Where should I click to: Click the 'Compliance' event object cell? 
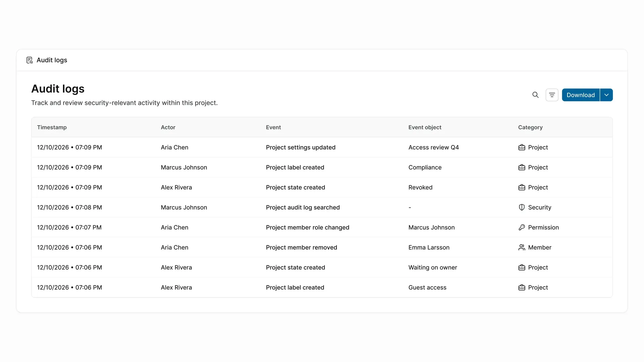(425, 167)
